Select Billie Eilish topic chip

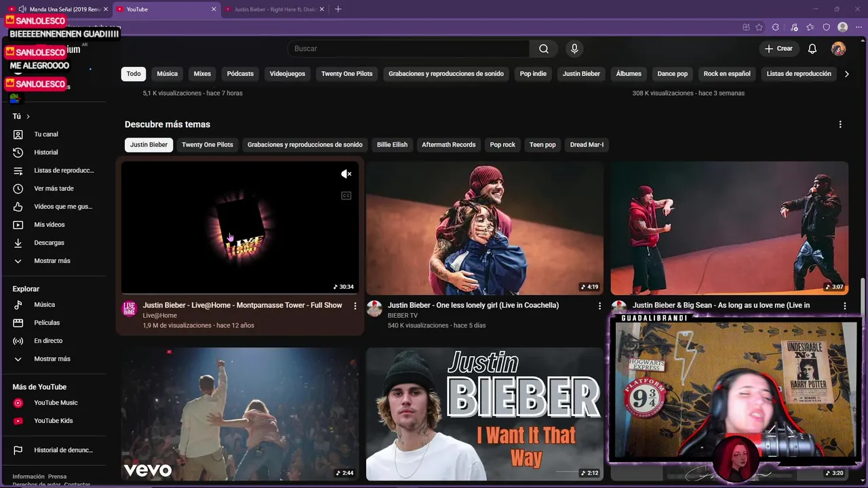pyautogui.click(x=393, y=145)
